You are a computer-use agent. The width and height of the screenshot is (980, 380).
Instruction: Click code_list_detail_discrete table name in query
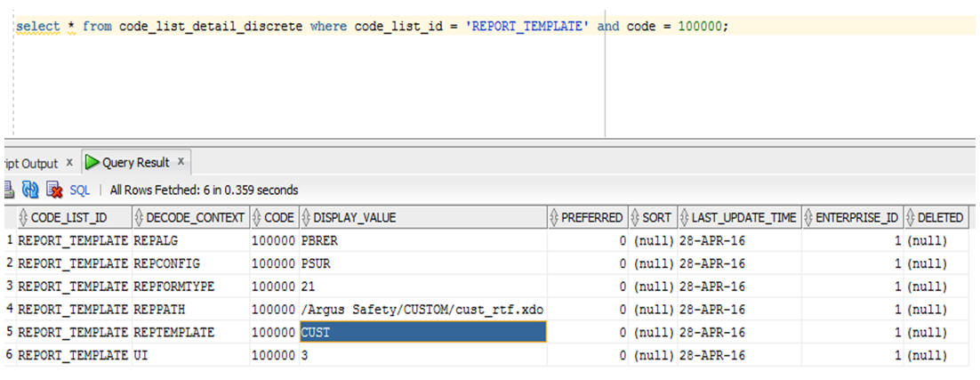tap(211, 26)
